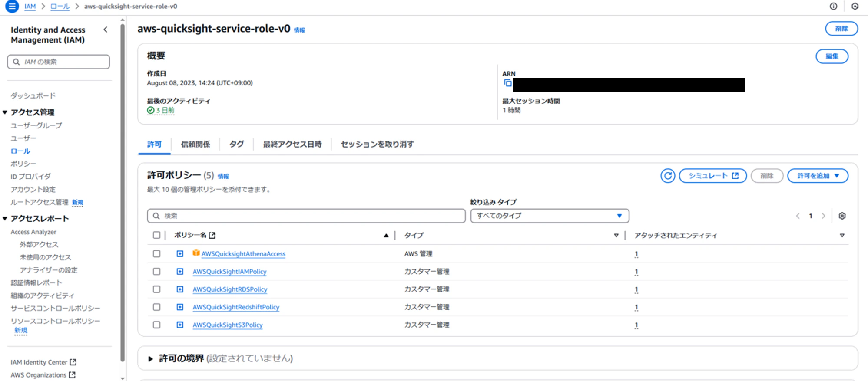
Task: Click the magnifier icon in policy search
Action: (156, 216)
